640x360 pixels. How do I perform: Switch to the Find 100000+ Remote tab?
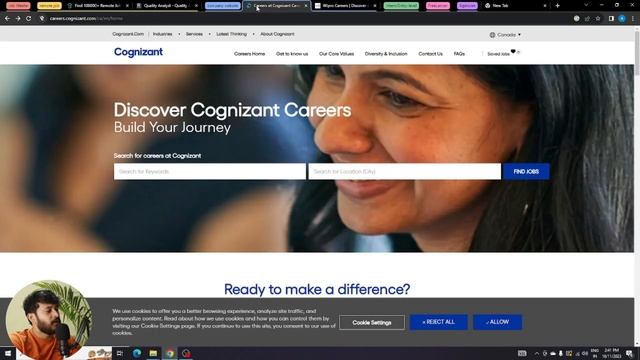point(97,6)
